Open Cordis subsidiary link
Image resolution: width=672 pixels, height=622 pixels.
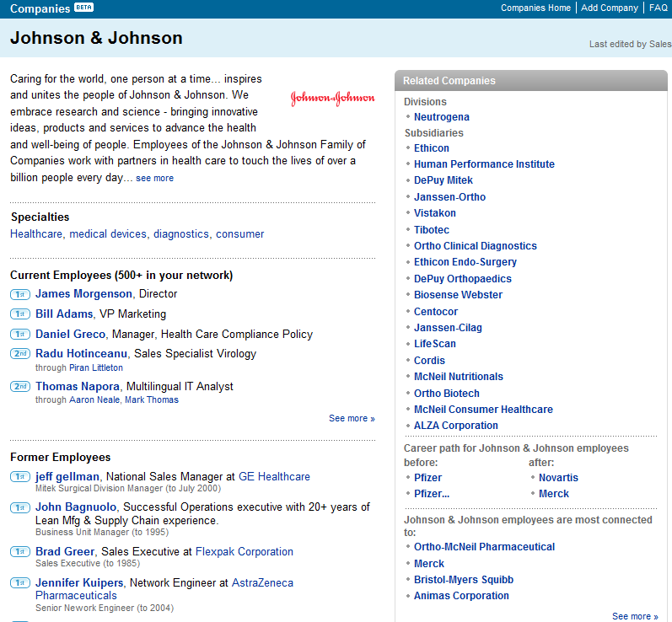(429, 361)
